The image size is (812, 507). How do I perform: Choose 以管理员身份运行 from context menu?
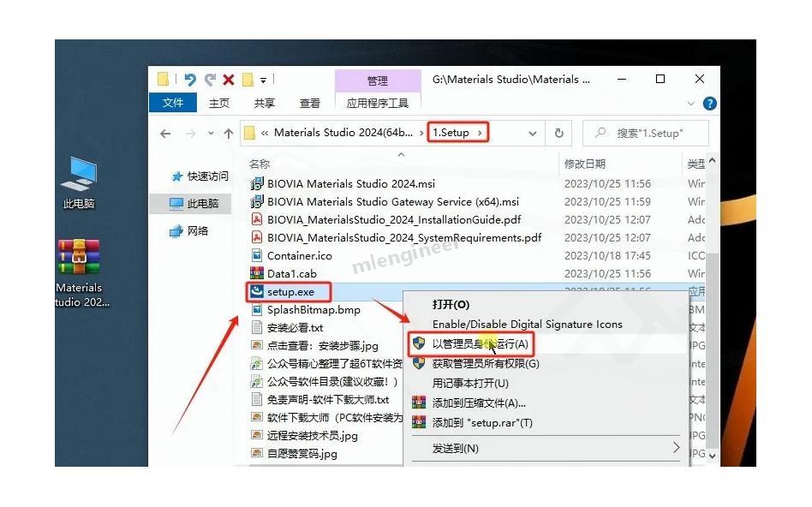click(480, 343)
